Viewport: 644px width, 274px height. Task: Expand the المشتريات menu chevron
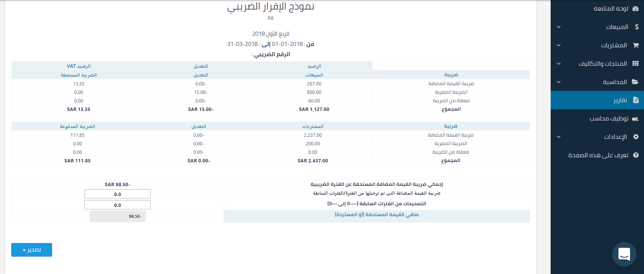[559, 45]
